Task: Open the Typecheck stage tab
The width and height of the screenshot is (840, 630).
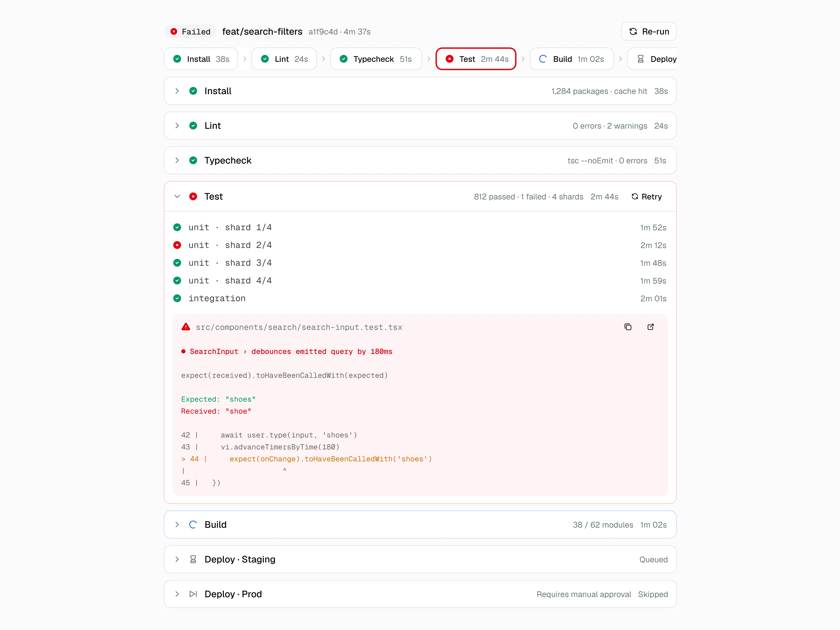Action: (x=376, y=59)
